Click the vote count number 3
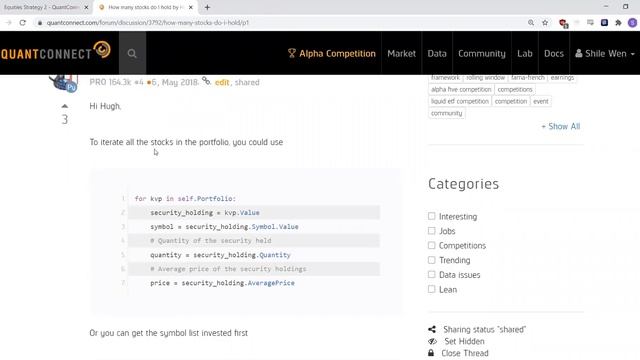 point(64,120)
